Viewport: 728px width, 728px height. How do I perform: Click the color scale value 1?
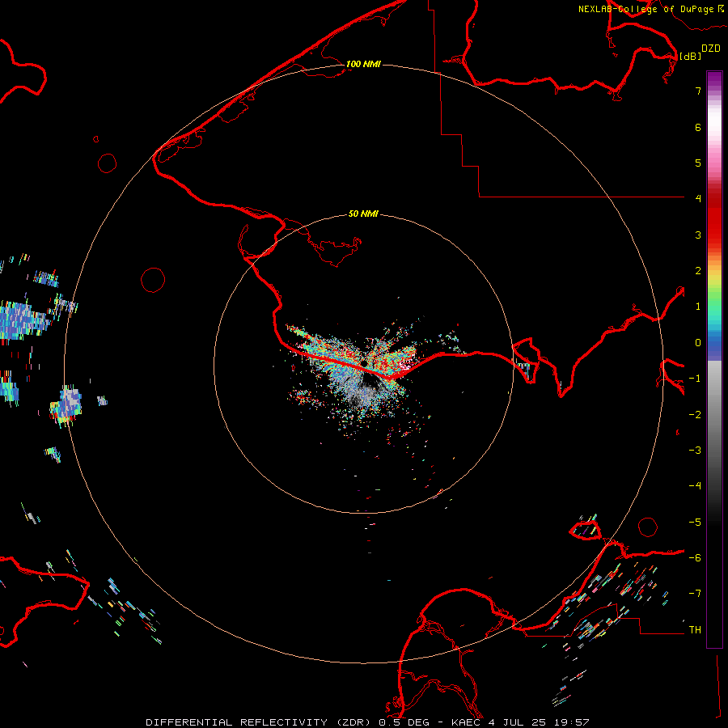pyautogui.click(x=698, y=307)
